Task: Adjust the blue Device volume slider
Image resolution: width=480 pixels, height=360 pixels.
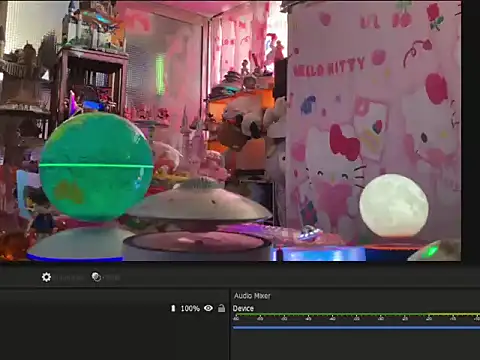Action: click(356, 328)
